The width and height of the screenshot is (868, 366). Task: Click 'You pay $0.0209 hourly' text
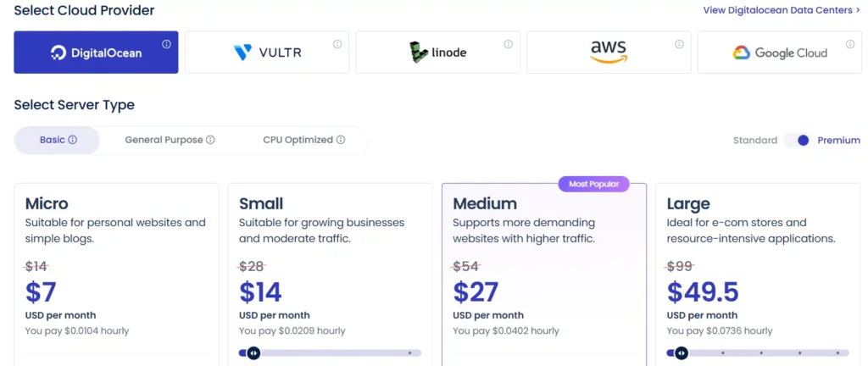(x=292, y=331)
